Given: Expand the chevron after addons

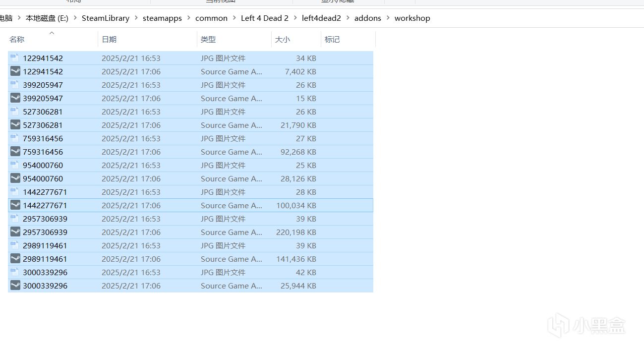Looking at the screenshot, I should point(388,18).
